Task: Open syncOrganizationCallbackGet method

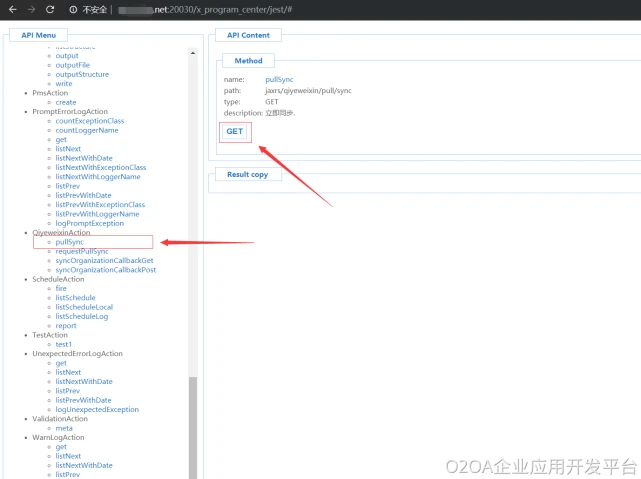Action: 104,260
